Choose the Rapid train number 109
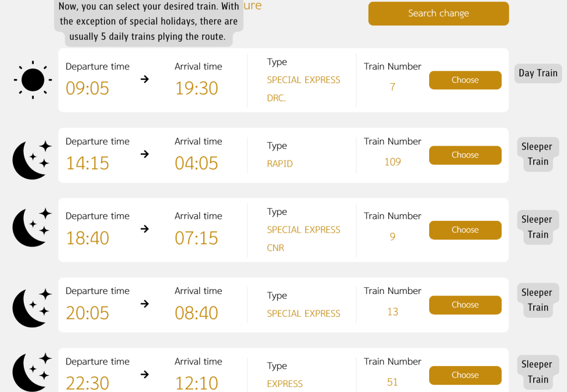Screen dimensions: 567x392 pyautogui.click(x=465, y=155)
